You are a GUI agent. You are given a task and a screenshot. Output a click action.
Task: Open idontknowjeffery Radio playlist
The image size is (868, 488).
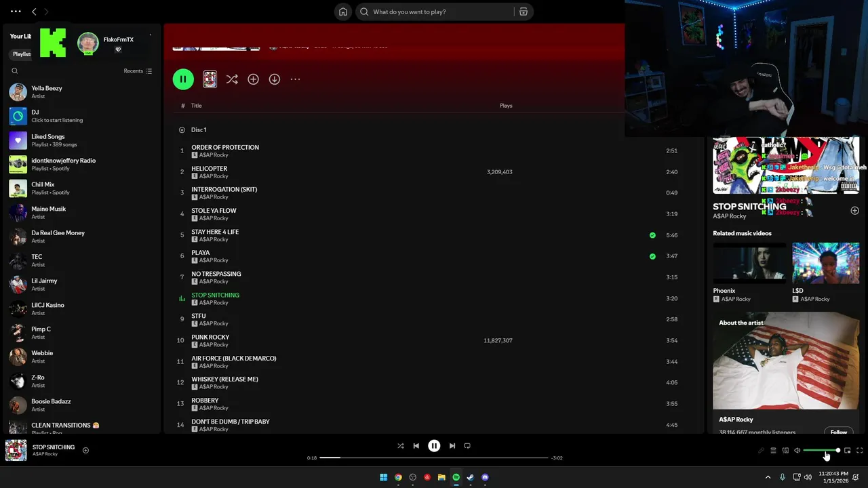coord(81,164)
